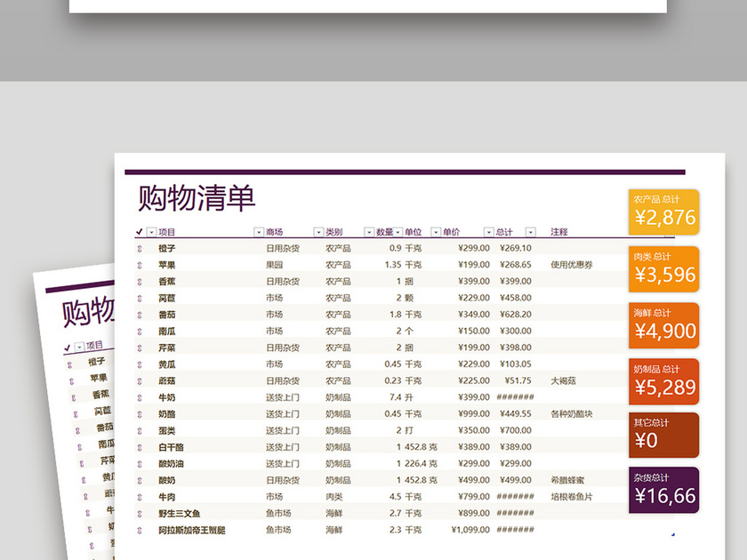Click the arrow icon beside 苹果
The image size is (747, 560).
[139, 265]
